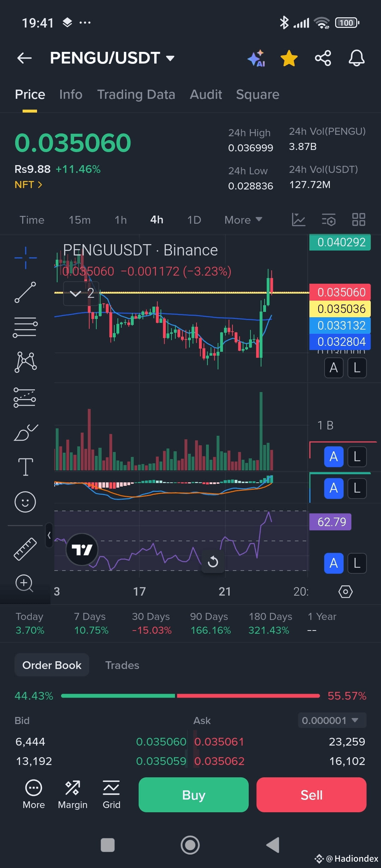Switch to the Audit tab
The width and height of the screenshot is (381, 868).
[x=206, y=95]
